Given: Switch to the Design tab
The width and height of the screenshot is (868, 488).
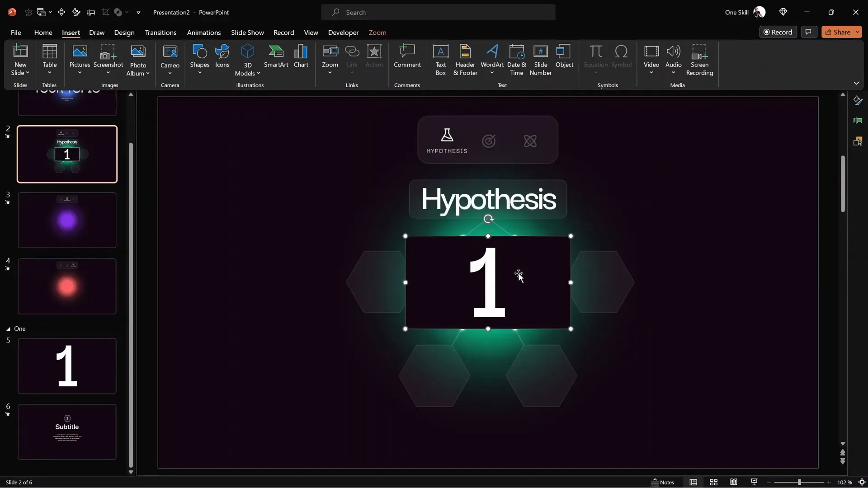Looking at the screenshot, I should [x=124, y=33].
